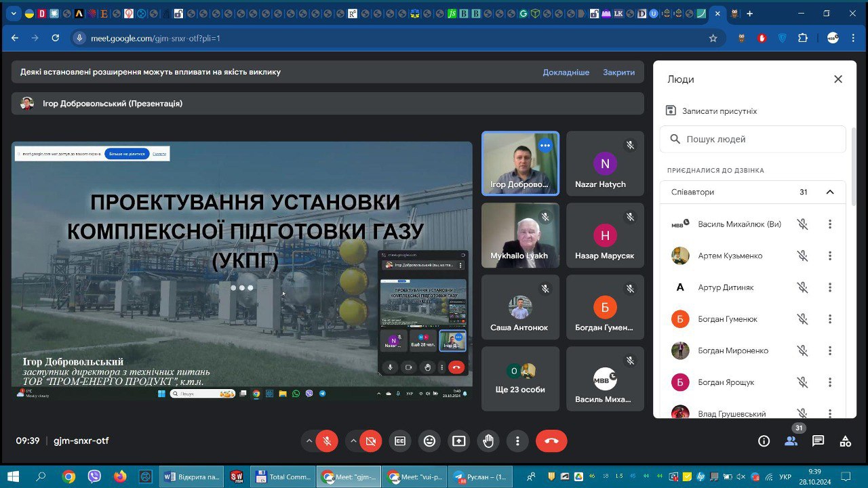The width and height of the screenshot is (868, 488).
Task: Open meeting details info icon
Action: coord(764,441)
